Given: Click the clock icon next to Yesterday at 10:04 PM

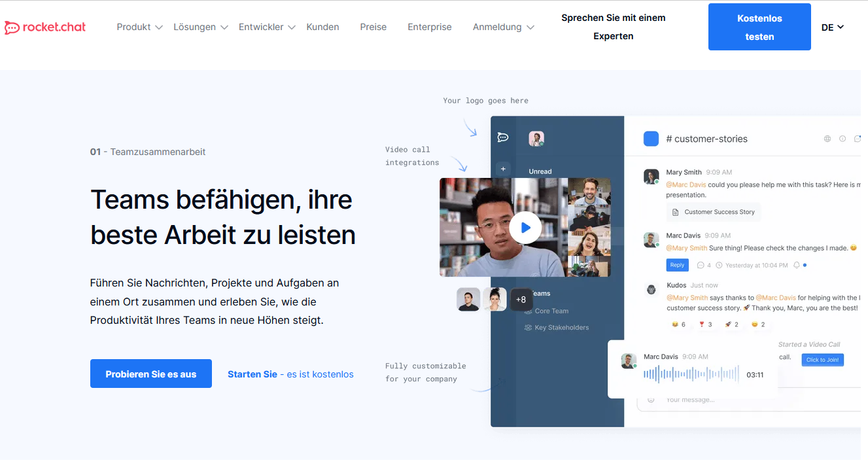Looking at the screenshot, I should (720, 266).
